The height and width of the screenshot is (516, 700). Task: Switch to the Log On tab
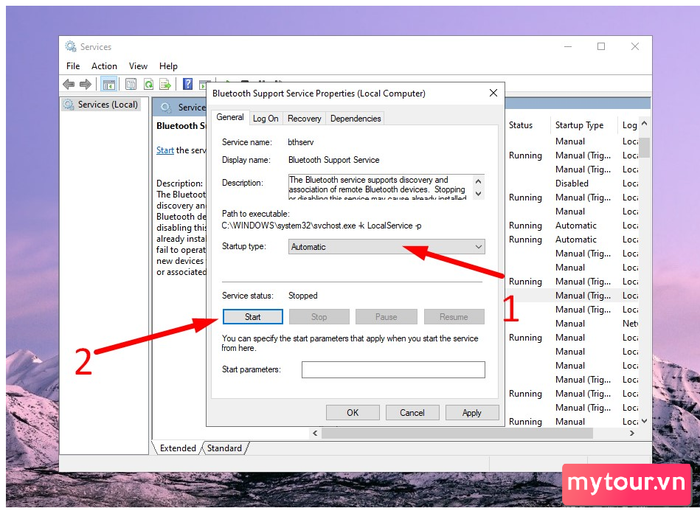point(266,118)
